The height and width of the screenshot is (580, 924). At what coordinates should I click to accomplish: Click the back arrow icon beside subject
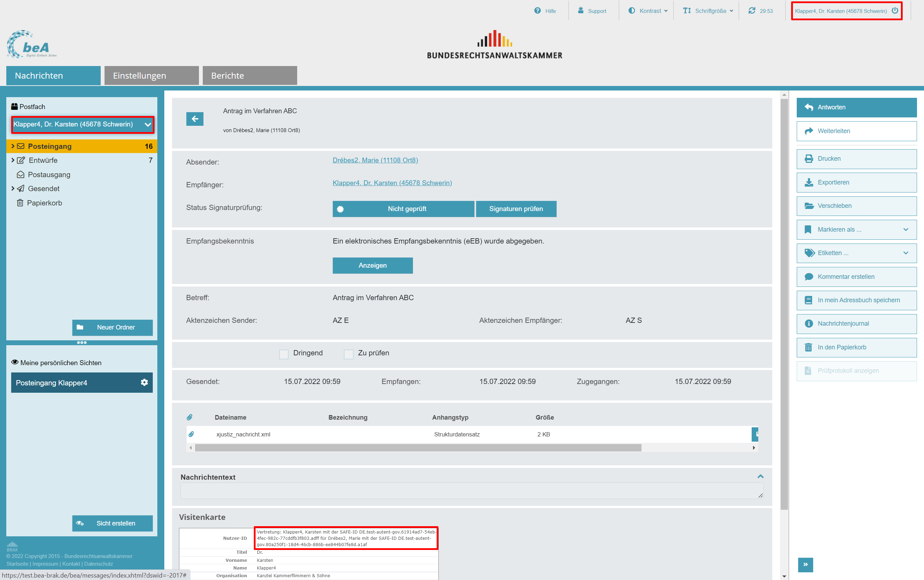194,119
